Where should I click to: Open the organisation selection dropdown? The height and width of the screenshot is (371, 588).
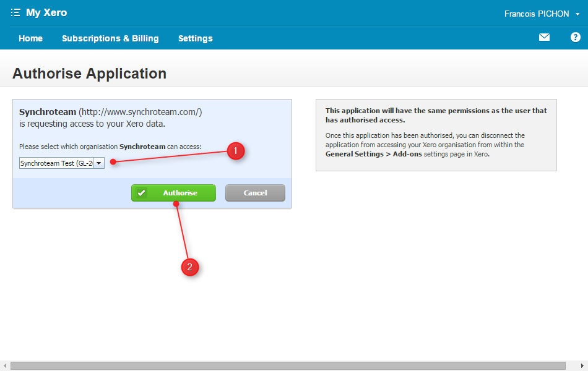tap(62, 163)
